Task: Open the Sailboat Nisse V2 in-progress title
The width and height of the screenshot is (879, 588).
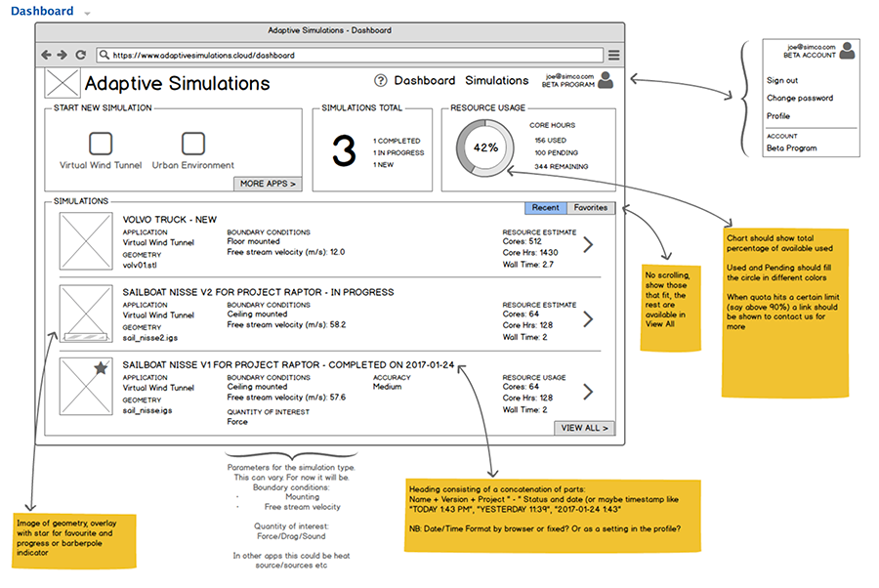Action: click(259, 293)
